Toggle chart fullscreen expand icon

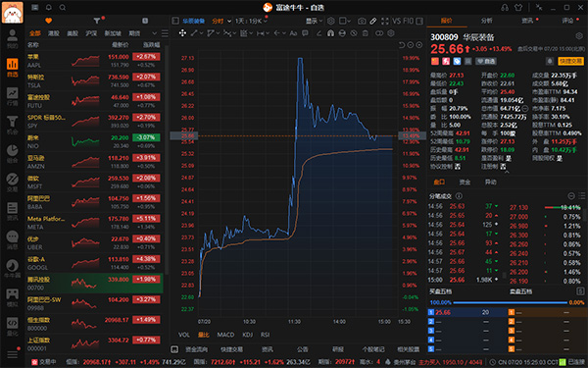coord(385,21)
